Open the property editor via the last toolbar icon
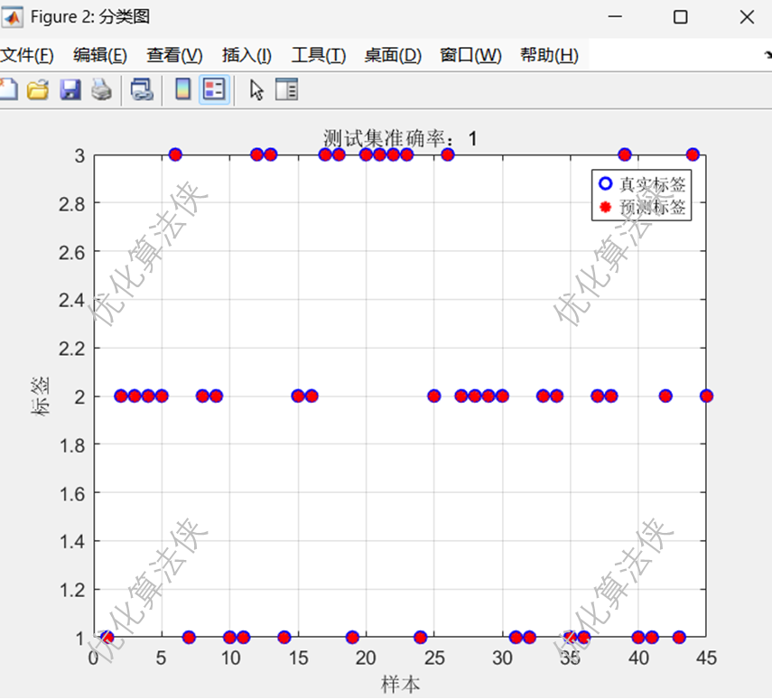The height and width of the screenshot is (700, 772). click(x=286, y=89)
